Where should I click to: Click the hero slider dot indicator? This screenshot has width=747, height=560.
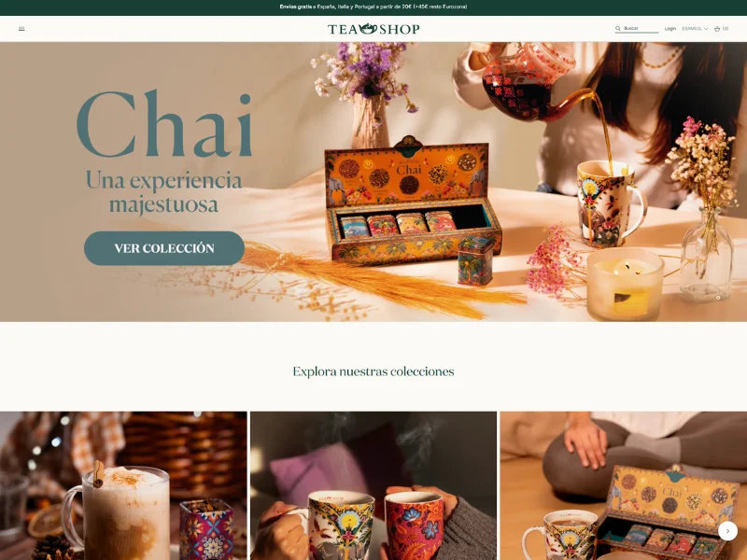pyautogui.click(x=718, y=298)
